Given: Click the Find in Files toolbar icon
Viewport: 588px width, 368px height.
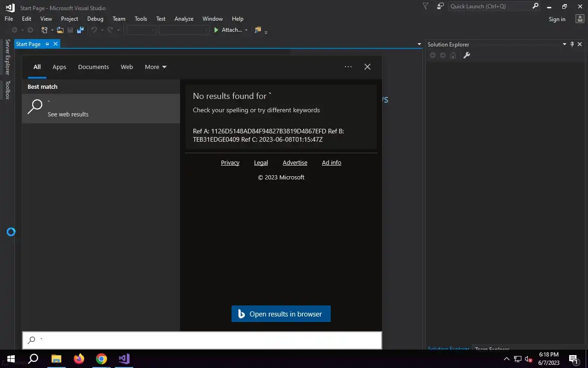Looking at the screenshot, I should point(258,30).
